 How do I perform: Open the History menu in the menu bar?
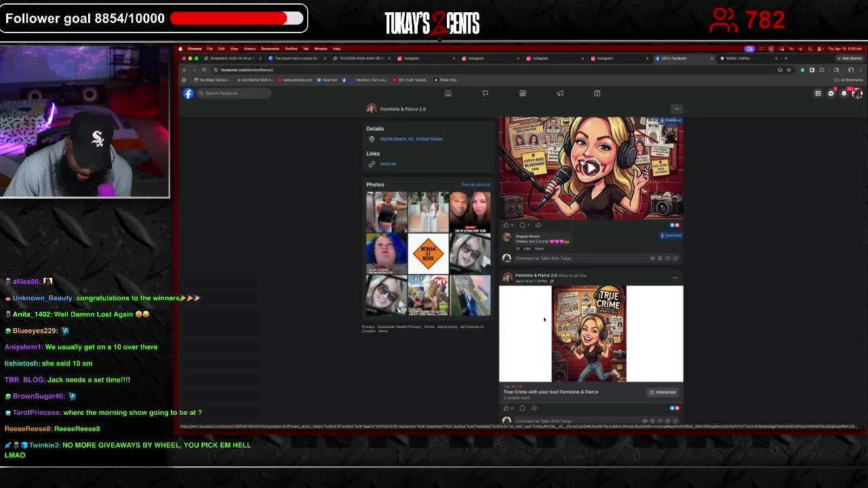coord(250,49)
